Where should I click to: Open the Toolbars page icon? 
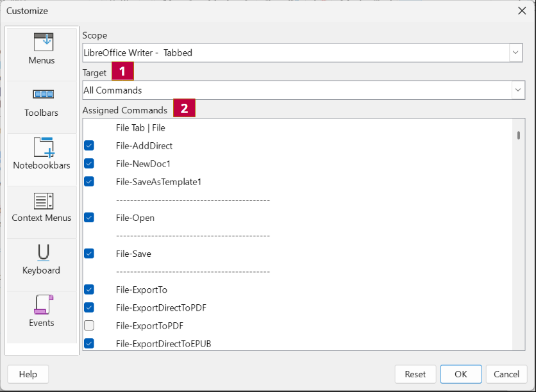43,94
